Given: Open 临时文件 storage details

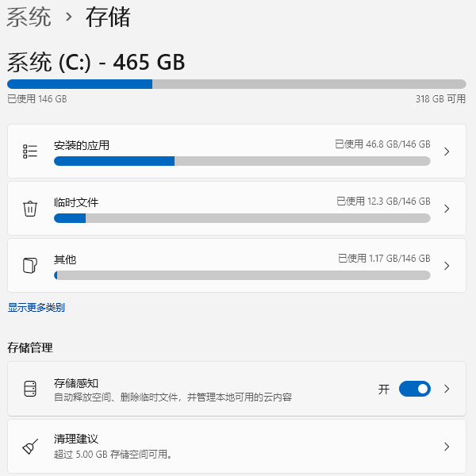Looking at the screenshot, I should click(x=76, y=202).
